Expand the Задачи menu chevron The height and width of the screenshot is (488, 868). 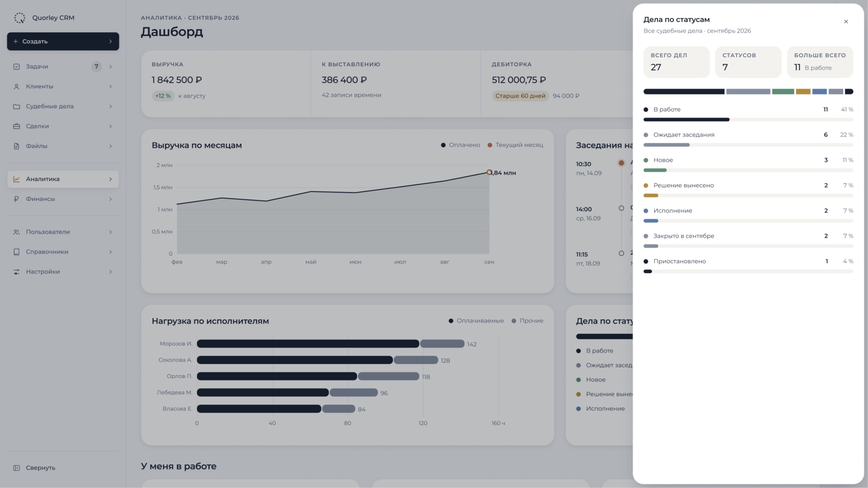pos(110,67)
